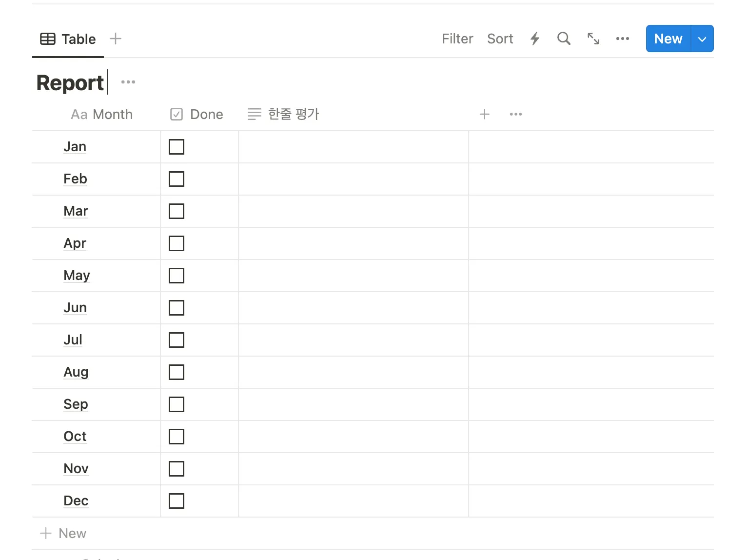Open the Aug page link
The image size is (748, 560).
pos(76,372)
